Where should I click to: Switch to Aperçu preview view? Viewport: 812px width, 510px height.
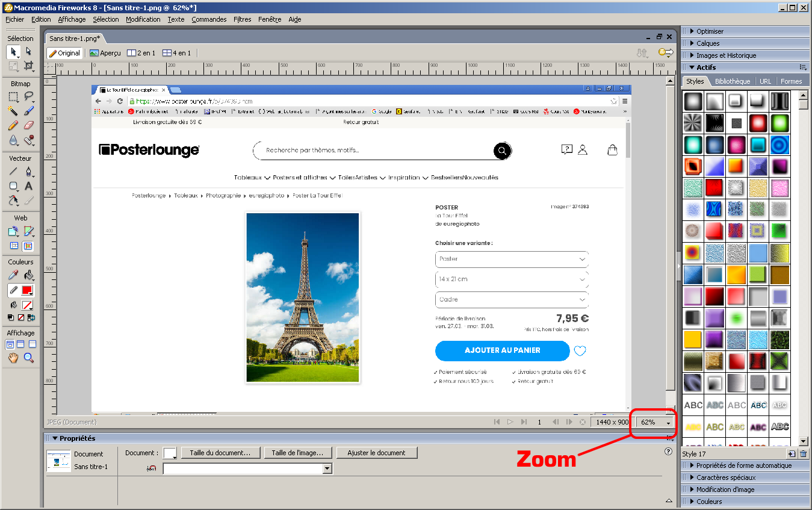pos(105,53)
